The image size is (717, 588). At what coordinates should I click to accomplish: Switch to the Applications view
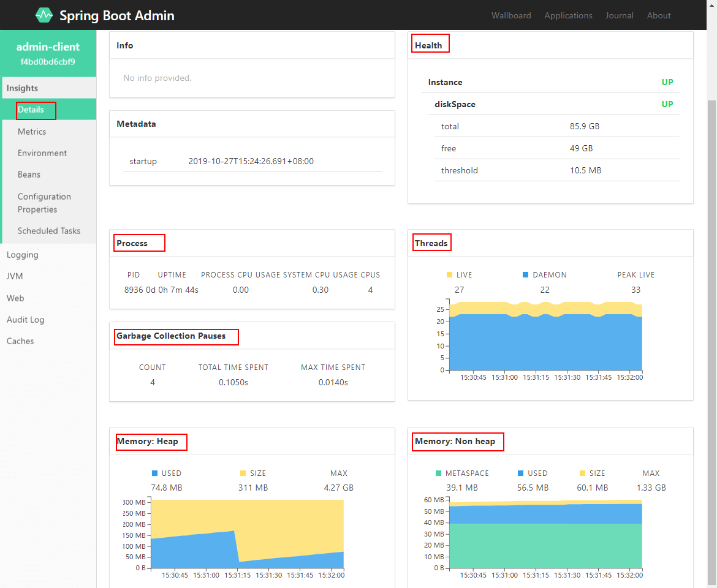pyautogui.click(x=568, y=15)
